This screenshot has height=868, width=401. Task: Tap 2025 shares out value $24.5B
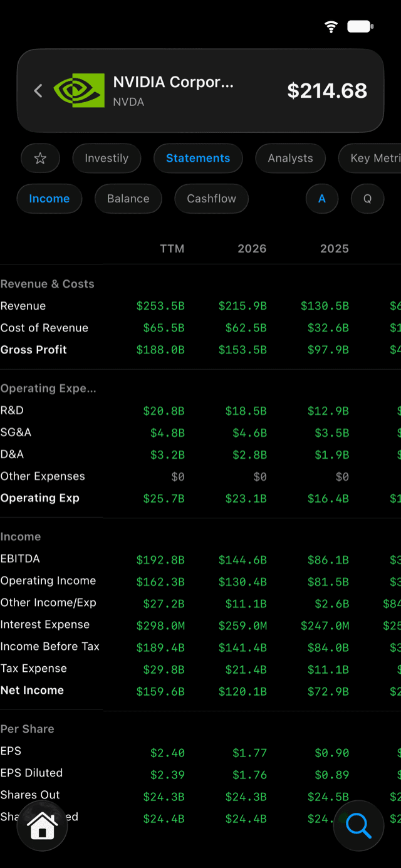click(x=328, y=797)
